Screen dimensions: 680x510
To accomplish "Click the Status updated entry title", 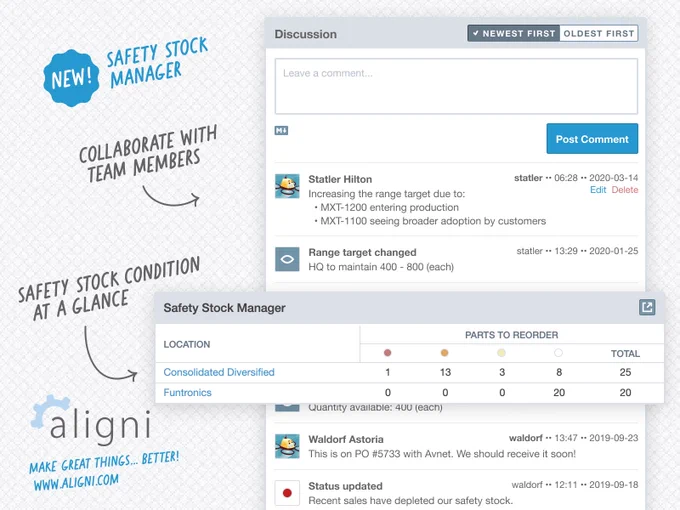I will [345, 486].
